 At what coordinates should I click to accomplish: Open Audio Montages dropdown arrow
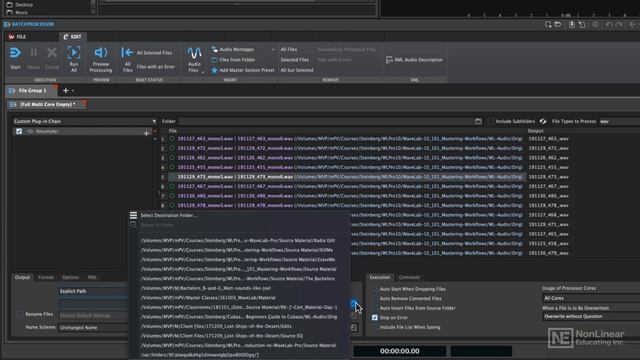[273, 49]
